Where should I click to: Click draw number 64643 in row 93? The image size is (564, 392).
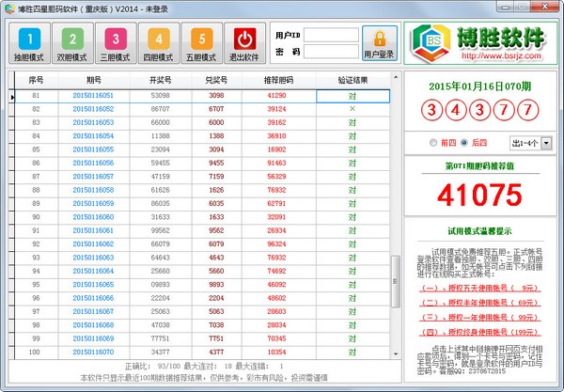(x=161, y=258)
